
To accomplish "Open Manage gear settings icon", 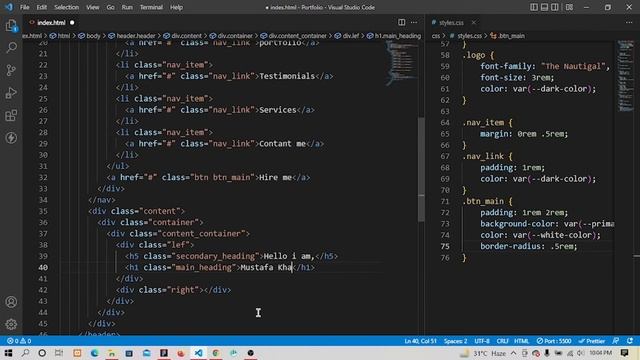I will click(x=11, y=324).
